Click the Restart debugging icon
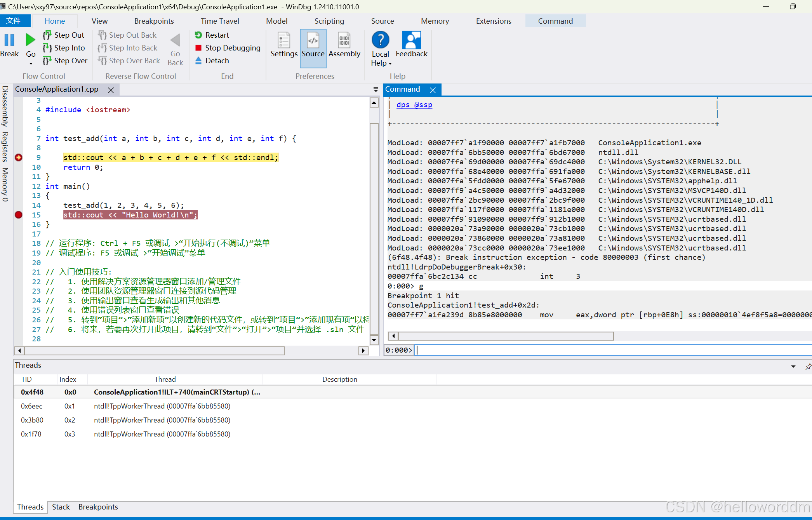Screen dimensions: 812x520 coord(198,35)
